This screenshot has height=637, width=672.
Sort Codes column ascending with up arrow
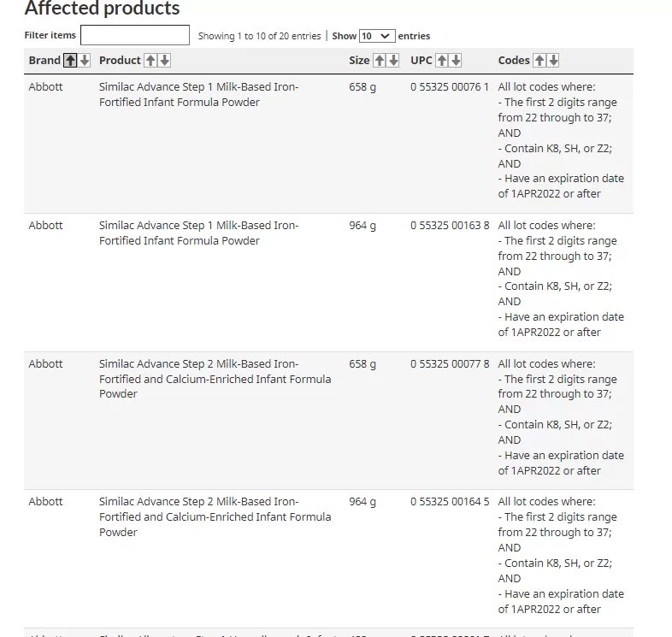(x=539, y=61)
